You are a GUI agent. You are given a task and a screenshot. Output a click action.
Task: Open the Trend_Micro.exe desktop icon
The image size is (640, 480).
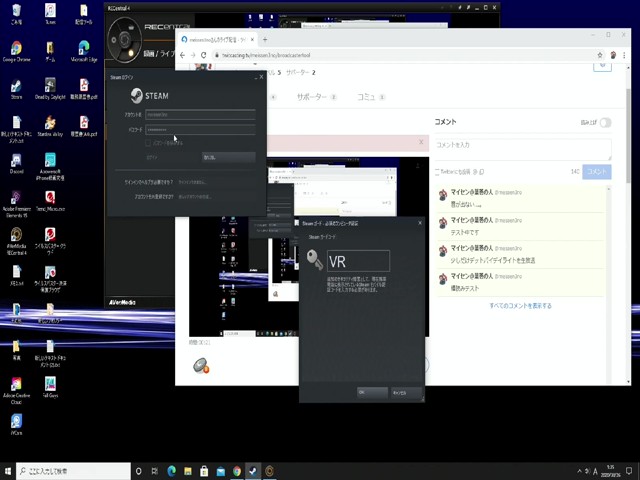(x=50, y=201)
